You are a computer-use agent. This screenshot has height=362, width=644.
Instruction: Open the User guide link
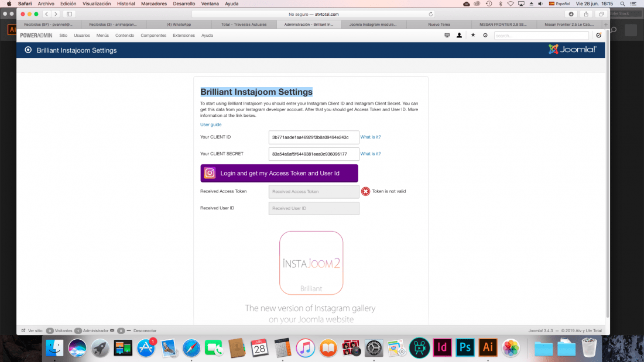coord(211,125)
